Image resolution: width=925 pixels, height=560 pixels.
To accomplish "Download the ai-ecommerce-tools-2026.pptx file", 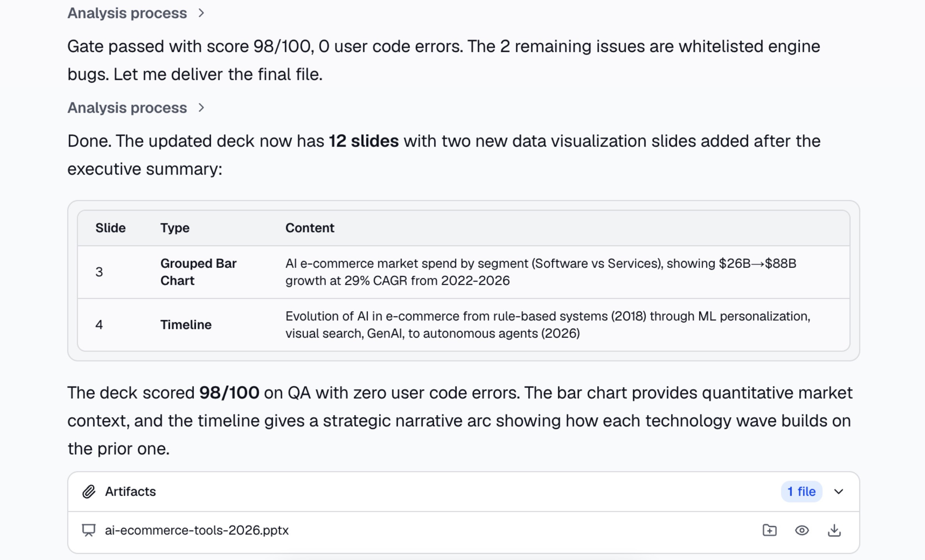I will pos(834,530).
